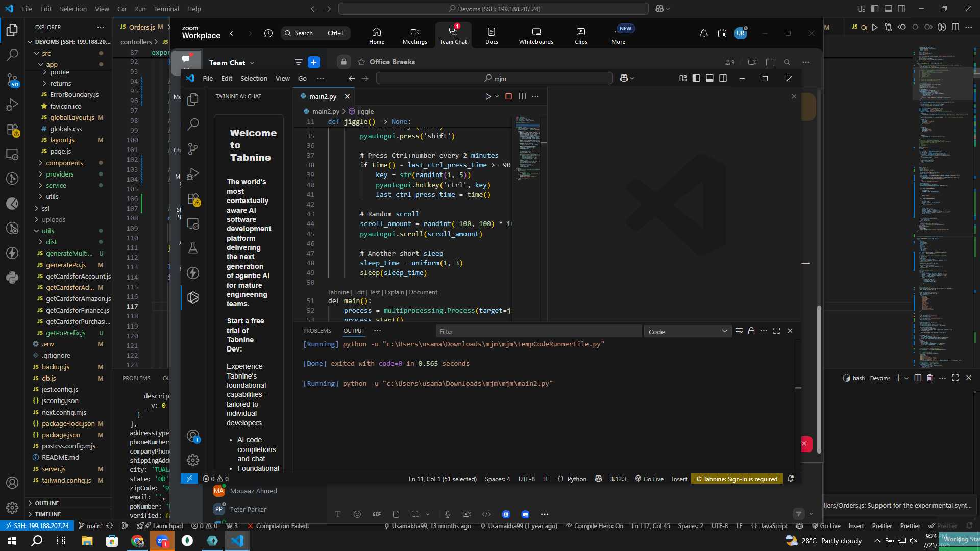
Task: Open Source Control in front VS Code activity bar
Action: click(x=193, y=149)
